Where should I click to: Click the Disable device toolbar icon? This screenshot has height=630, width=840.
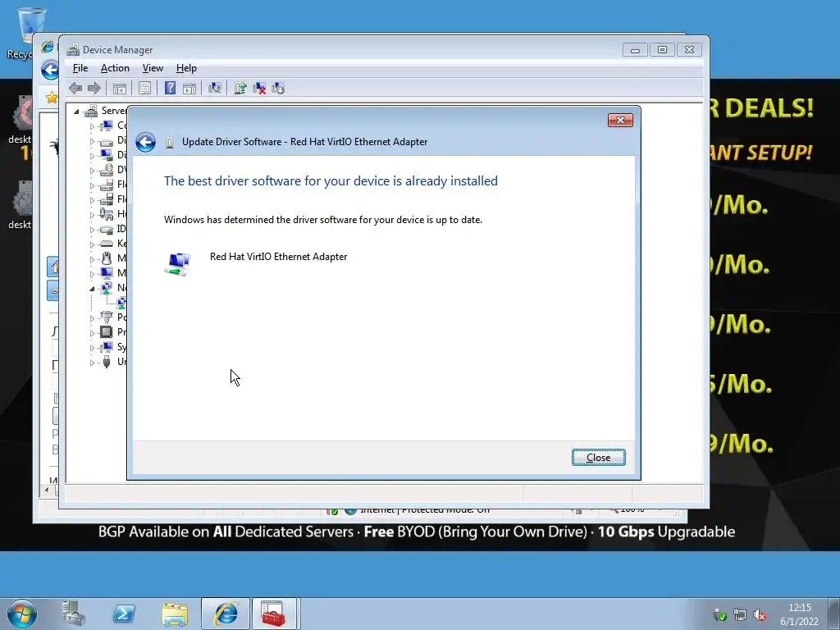(x=278, y=89)
